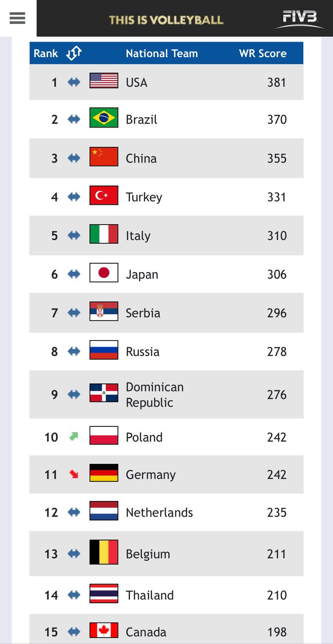This screenshot has height=644, width=333.
Task: Click the Turkey flag icon
Action: (104, 195)
